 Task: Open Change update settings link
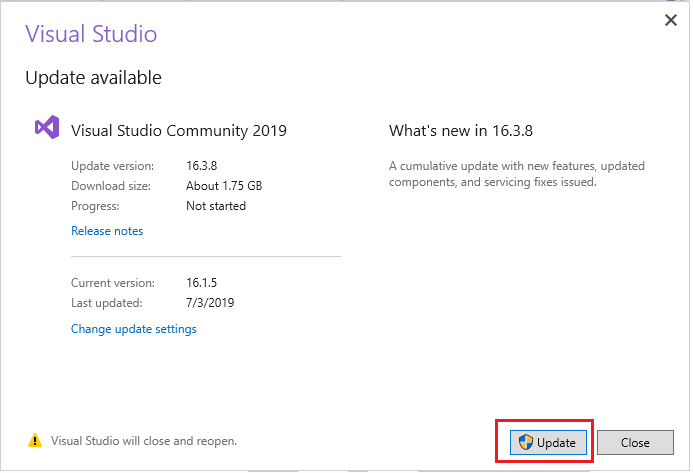tap(133, 329)
